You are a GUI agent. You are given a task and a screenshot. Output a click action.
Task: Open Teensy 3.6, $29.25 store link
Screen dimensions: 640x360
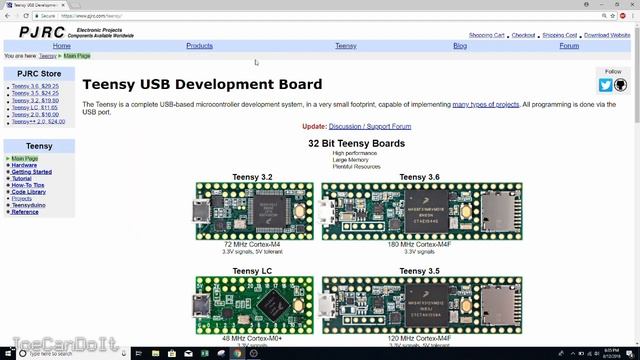pyautogui.click(x=35, y=86)
